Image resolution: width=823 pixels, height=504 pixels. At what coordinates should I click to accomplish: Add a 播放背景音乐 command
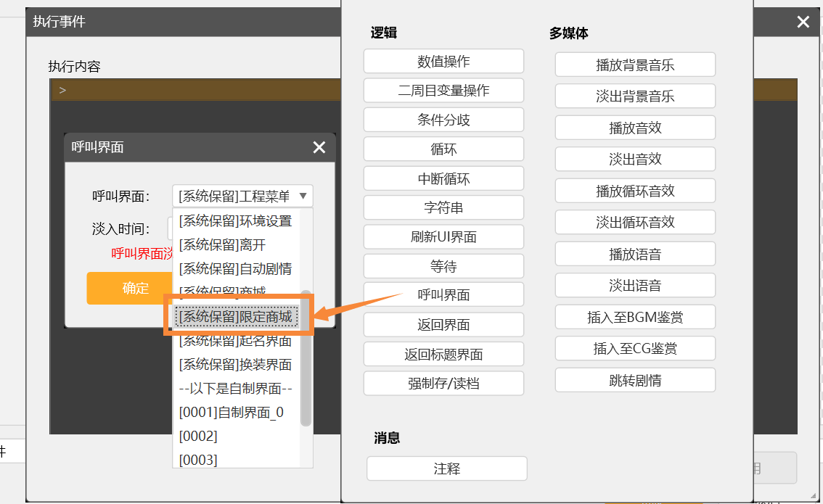635,65
